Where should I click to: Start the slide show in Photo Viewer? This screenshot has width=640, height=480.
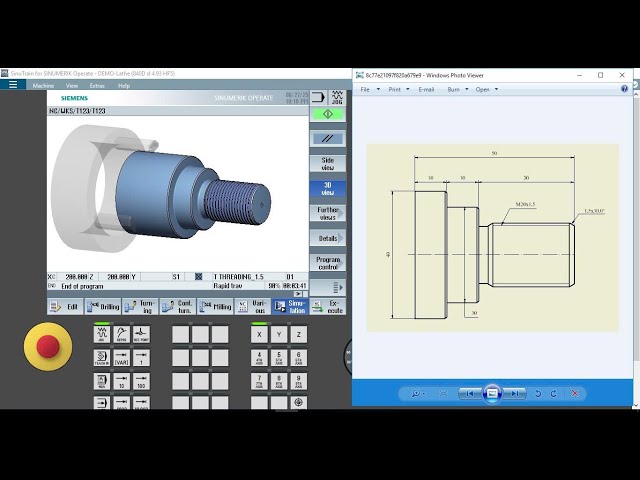click(492, 393)
